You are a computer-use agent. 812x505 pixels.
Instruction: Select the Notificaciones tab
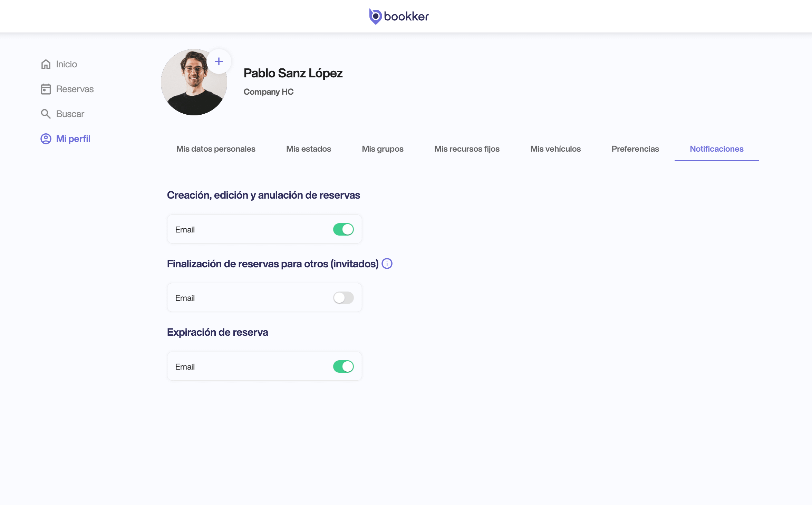coord(717,149)
